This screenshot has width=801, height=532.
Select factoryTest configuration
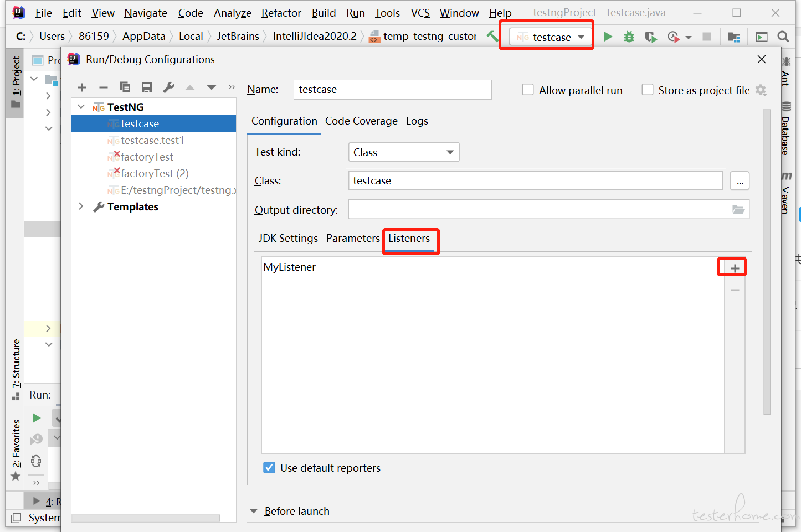tap(154, 157)
